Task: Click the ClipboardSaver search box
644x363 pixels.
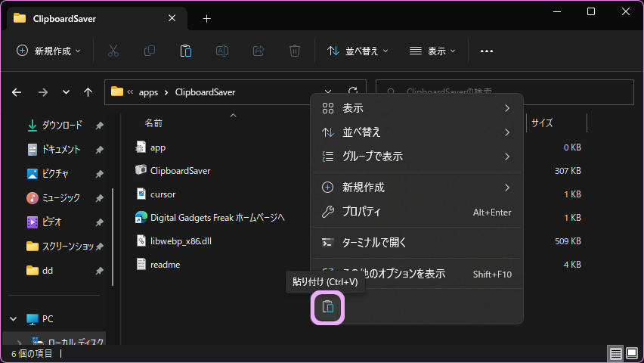Action: tap(505, 92)
